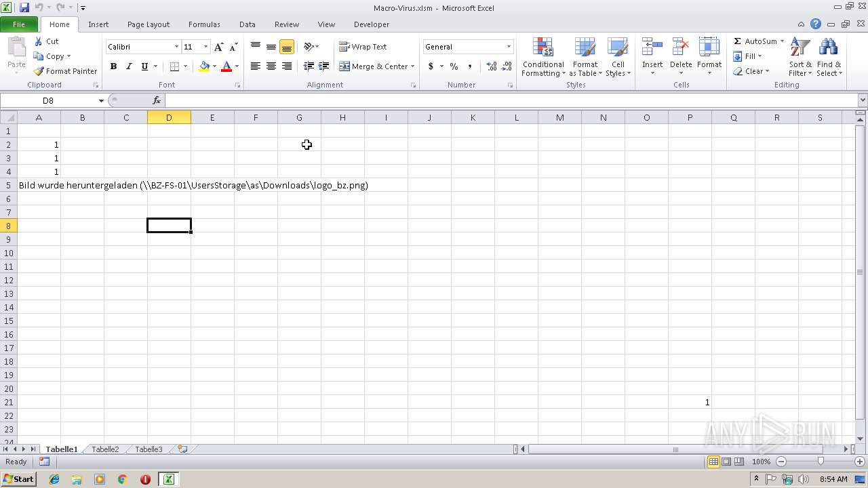Click the Paste clipboard icon
Screen dimensions: 868x488
point(16,47)
